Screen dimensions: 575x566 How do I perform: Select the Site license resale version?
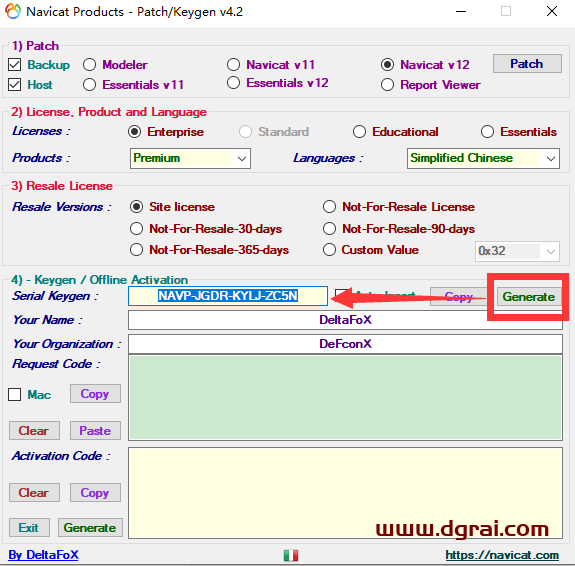[x=136, y=207]
